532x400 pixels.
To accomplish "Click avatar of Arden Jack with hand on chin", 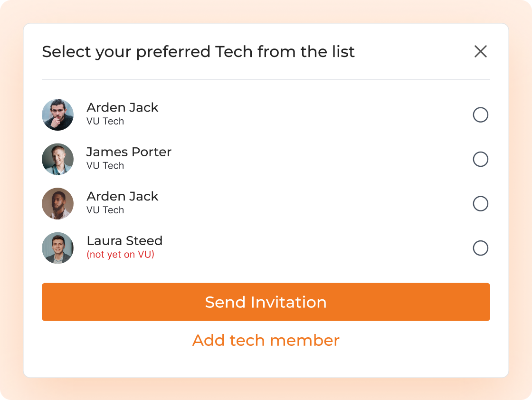I will (57, 114).
